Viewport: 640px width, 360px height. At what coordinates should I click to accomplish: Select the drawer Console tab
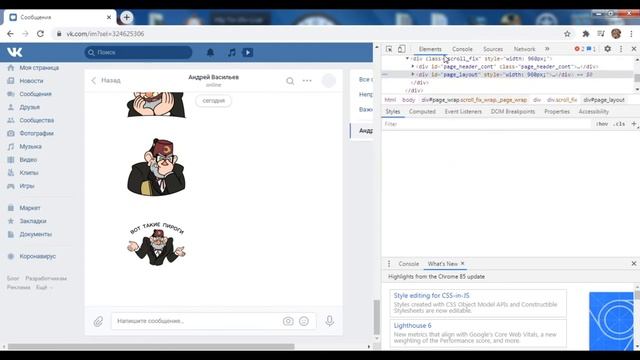409,264
